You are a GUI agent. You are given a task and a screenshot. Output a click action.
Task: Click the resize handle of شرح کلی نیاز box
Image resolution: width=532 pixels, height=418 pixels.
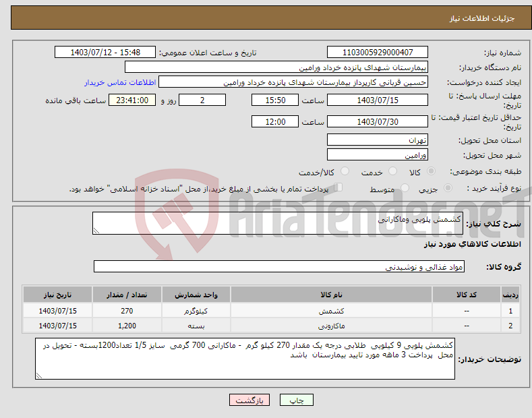click(x=96, y=231)
